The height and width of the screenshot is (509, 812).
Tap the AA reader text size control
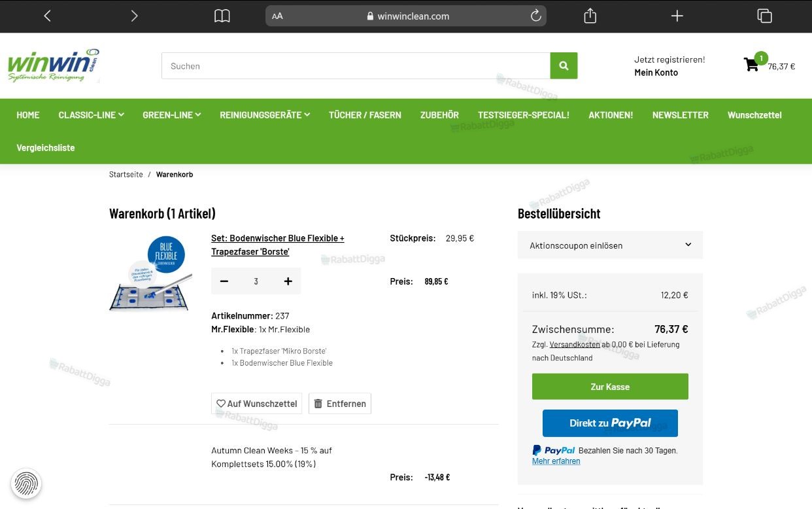[277, 16]
